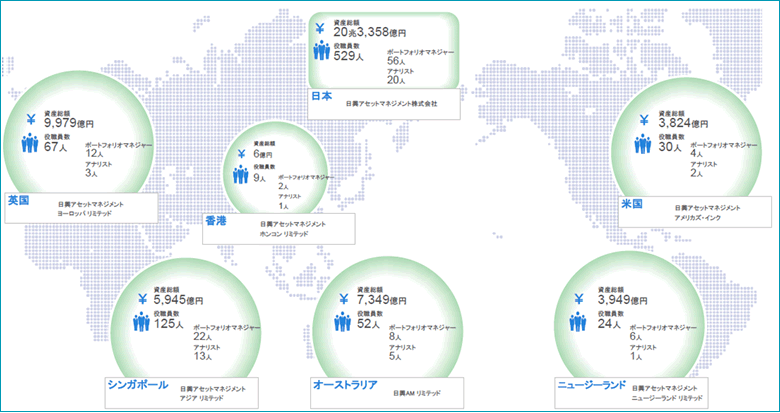The height and width of the screenshot is (413, 780).
Task: Click the 22人 portfolio manager count
Action: 203,336
